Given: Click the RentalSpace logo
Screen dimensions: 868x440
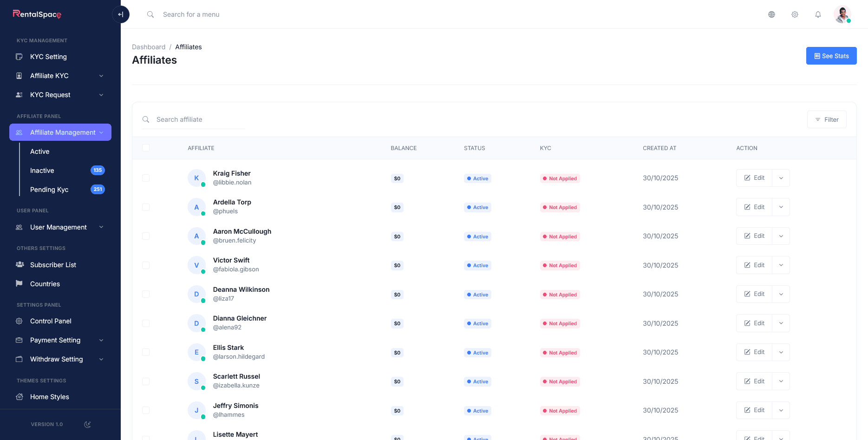Looking at the screenshot, I should [x=37, y=14].
